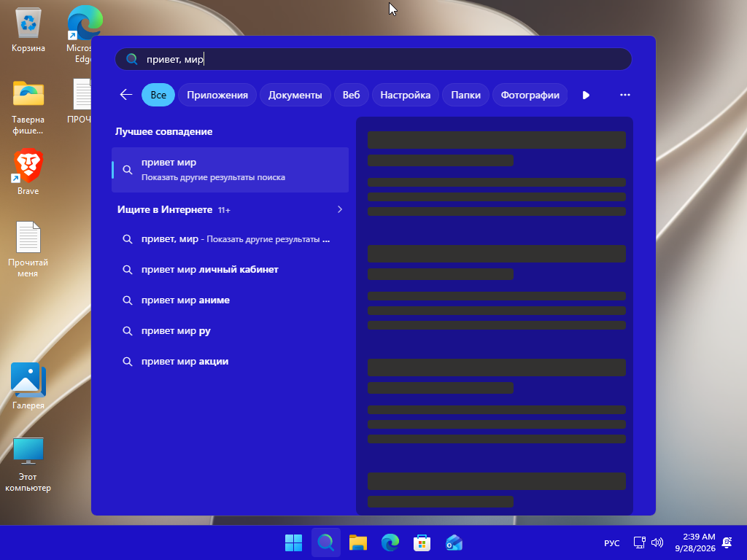Select the 'Настройка' filter tab
This screenshot has height=560, width=747.
pyautogui.click(x=405, y=95)
